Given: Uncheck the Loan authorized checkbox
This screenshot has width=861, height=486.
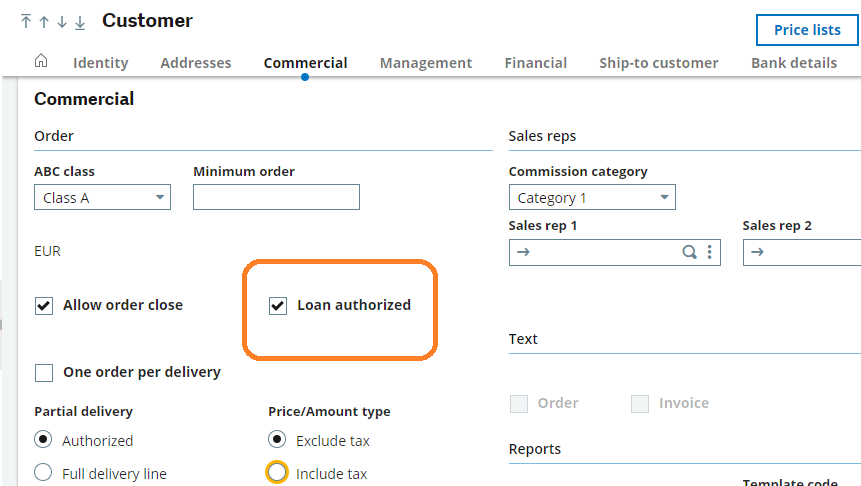Looking at the screenshot, I should click(x=279, y=306).
